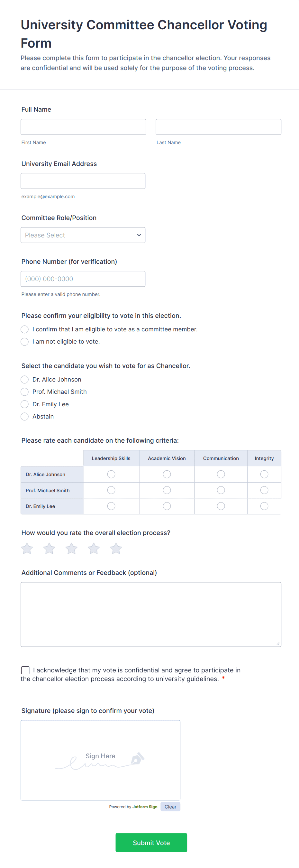The image size is (299, 868).
Task: Open the Jotform Sign link
Action: (145, 807)
